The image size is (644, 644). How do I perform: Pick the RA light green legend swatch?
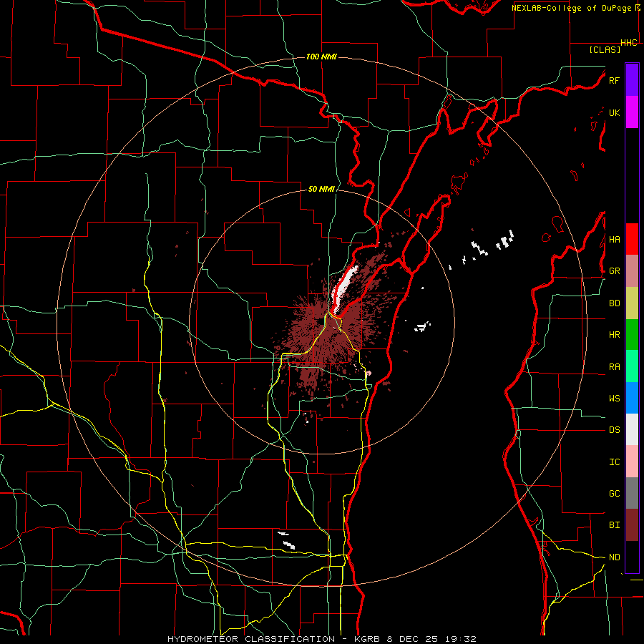632,366
